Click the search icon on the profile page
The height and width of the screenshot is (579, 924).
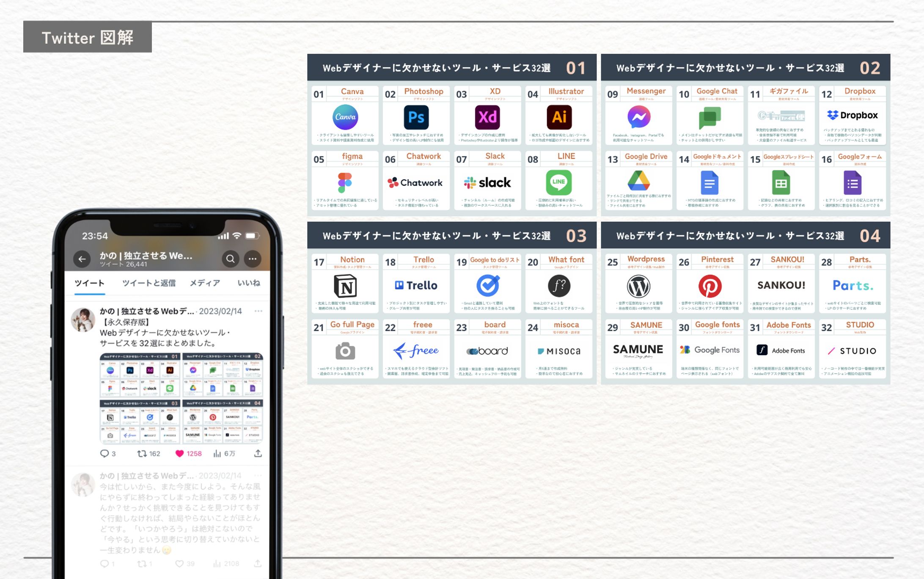[231, 259]
